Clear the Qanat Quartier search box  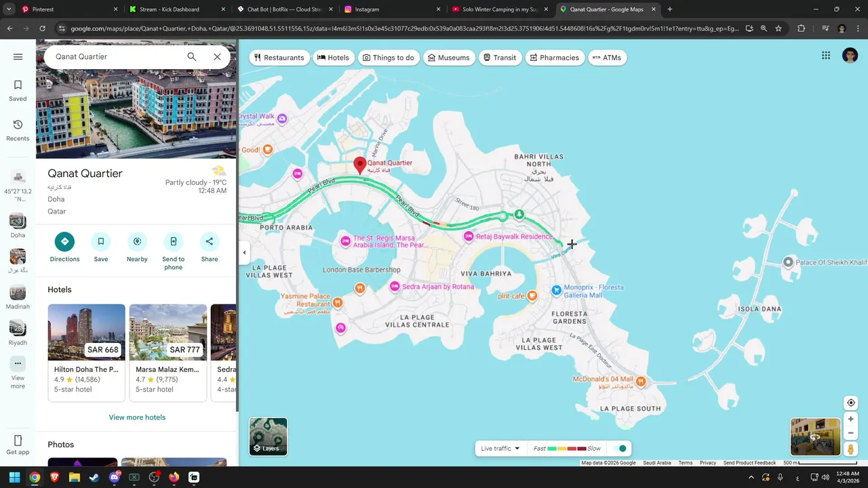tap(217, 57)
